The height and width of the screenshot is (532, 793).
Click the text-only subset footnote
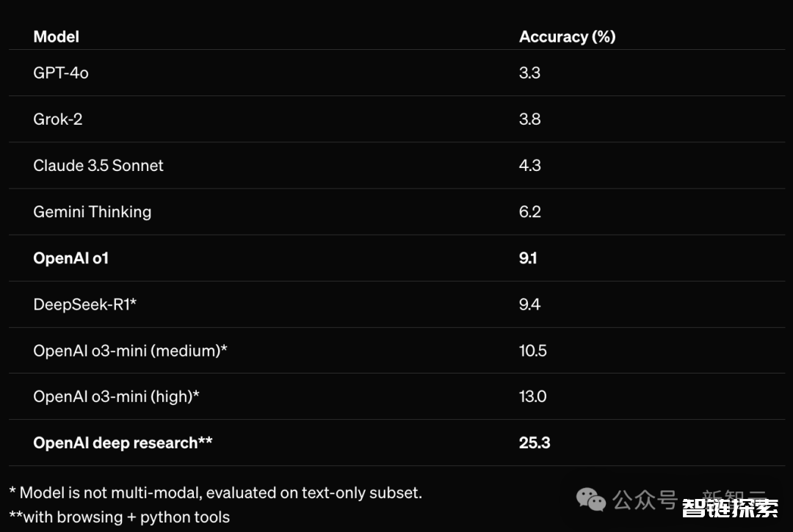click(x=216, y=492)
